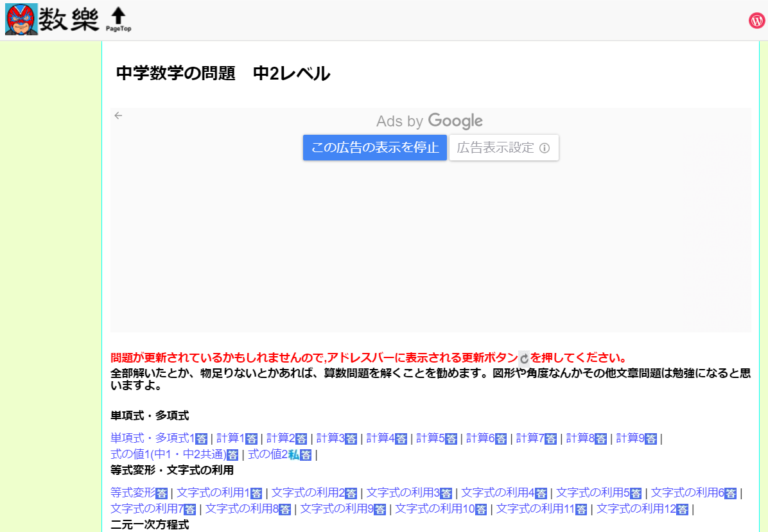Open the 計算2 problem link
Screen dimensions: 768x532
click(x=281, y=438)
